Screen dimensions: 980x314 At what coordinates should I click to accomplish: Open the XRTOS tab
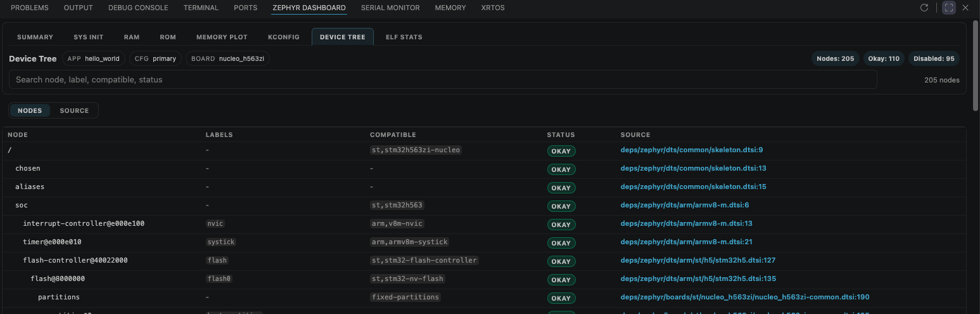click(493, 8)
